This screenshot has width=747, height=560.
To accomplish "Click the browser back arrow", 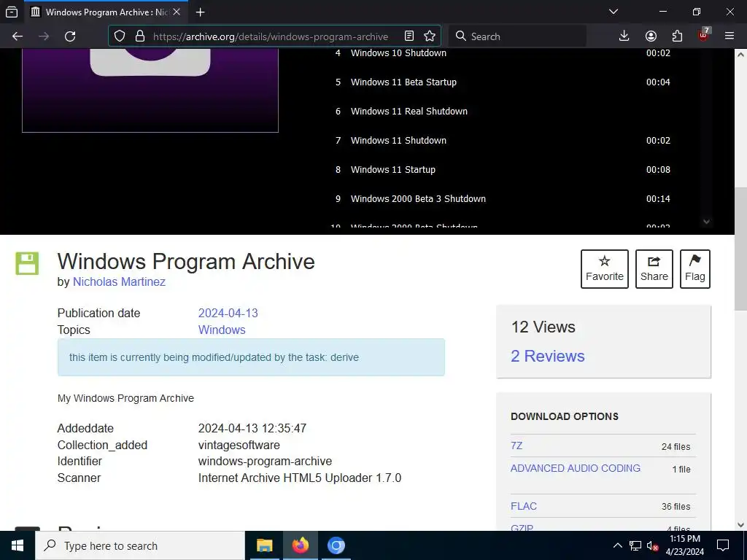I will tap(18, 36).
